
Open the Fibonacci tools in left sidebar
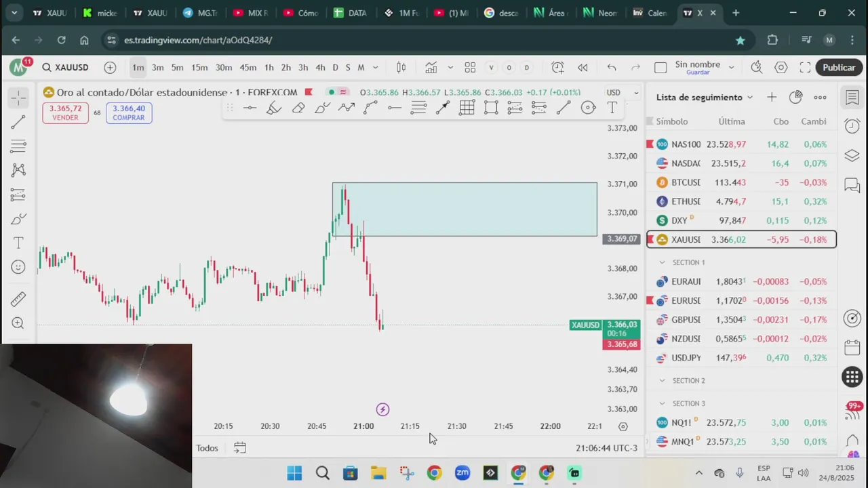[x=18, y=146]
